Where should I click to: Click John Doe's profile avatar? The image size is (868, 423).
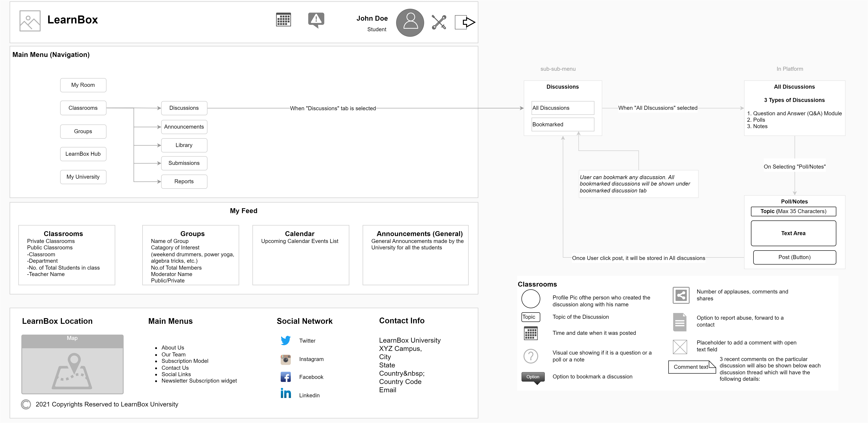coord(410,23)
